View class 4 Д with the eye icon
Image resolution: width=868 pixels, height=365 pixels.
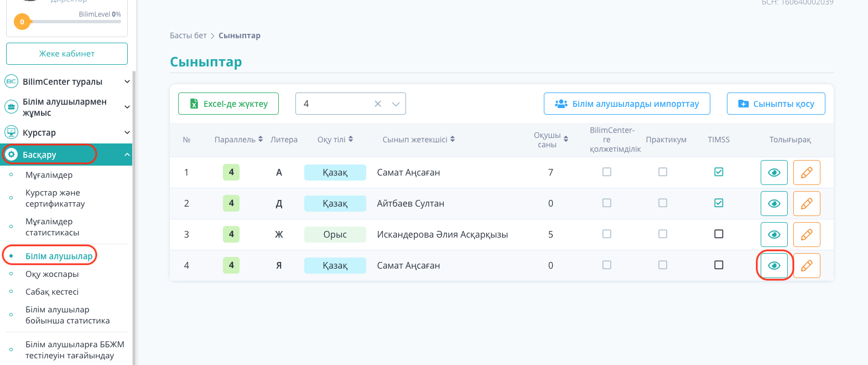tap(774, 203)
